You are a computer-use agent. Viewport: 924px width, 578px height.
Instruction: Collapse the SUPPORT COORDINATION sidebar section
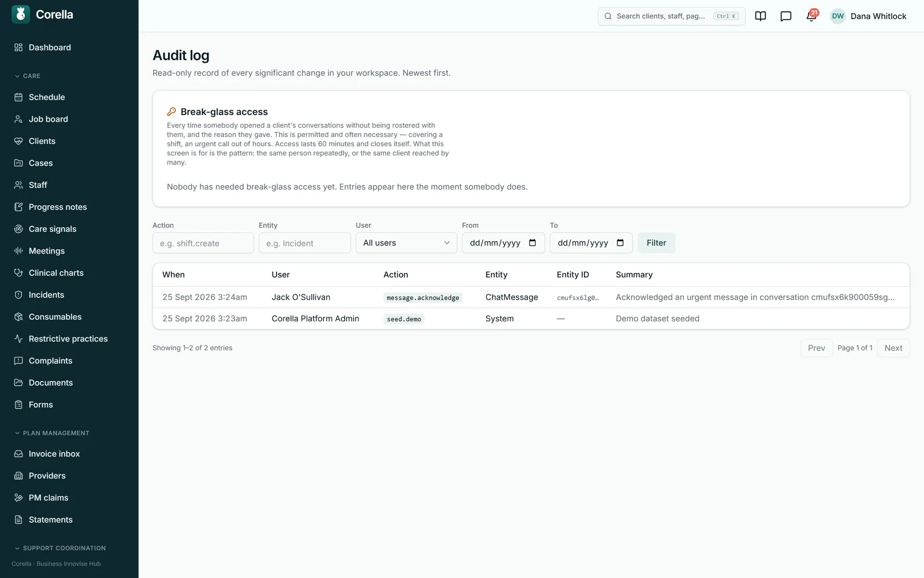point(60,548)
